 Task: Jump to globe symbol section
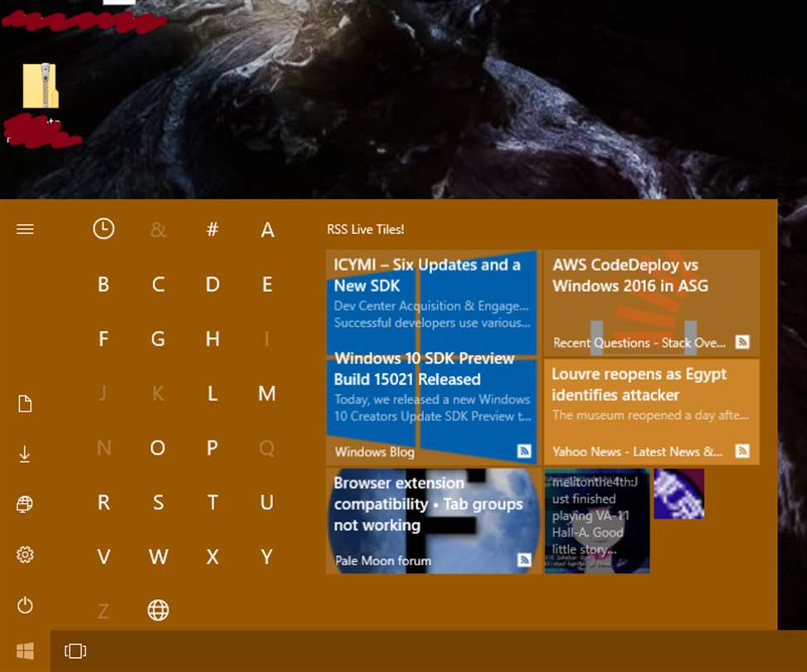pos(158,611)
